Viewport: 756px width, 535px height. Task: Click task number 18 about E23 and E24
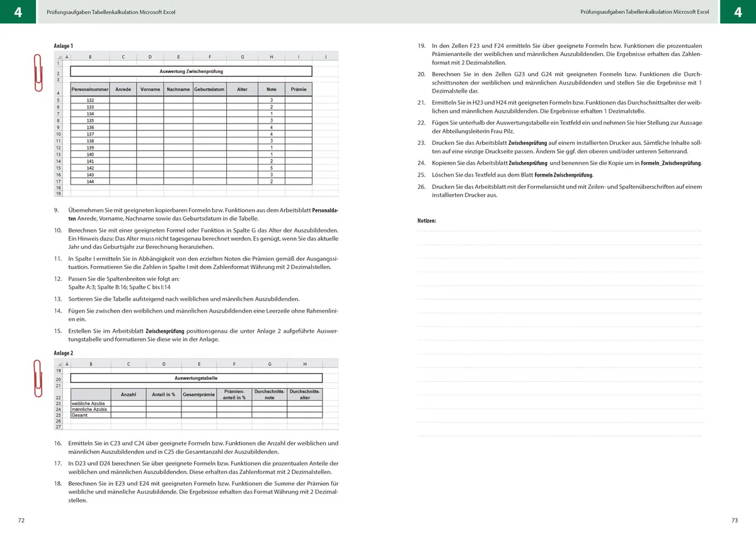pos(57,483)
